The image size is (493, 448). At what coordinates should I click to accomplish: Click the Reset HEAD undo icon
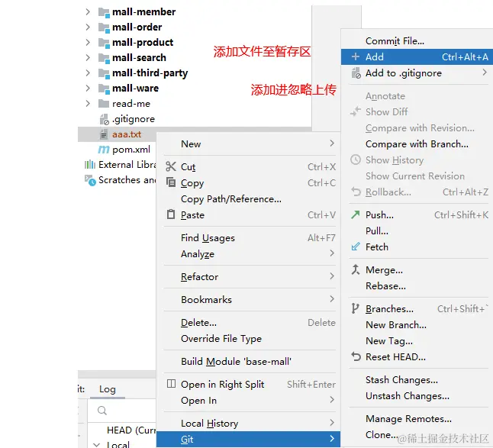click(356, 356)
